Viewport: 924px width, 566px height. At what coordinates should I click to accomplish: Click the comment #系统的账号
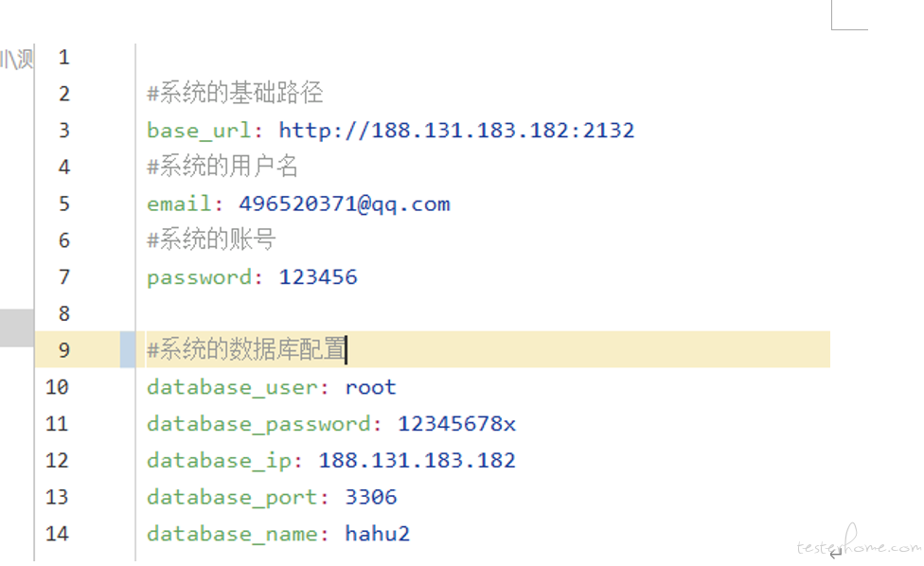[211, 239]
